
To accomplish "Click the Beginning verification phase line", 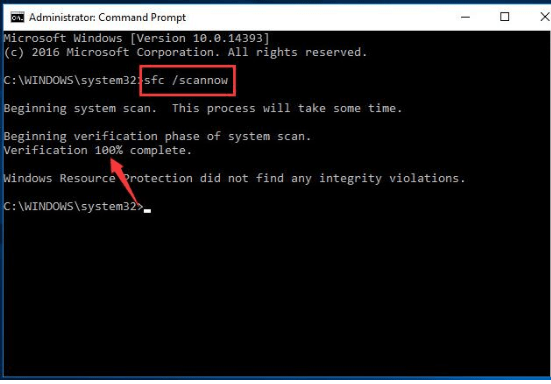I will tap(157, 136).
